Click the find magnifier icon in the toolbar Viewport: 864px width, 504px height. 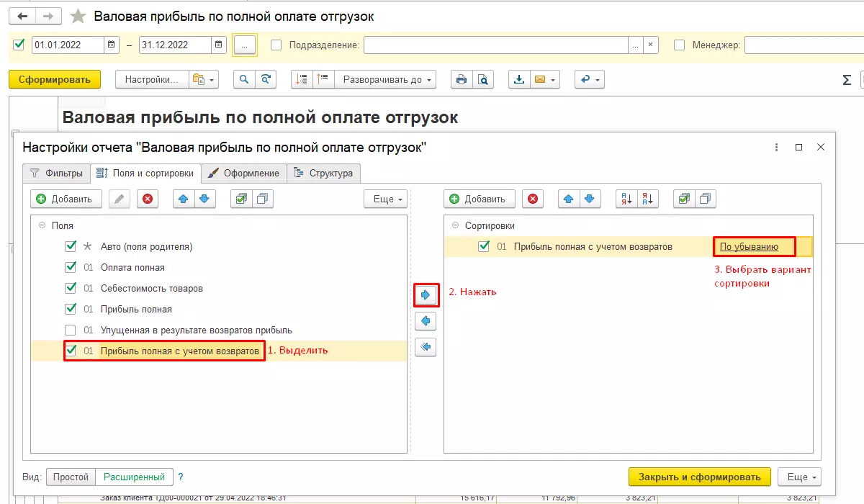245,79
